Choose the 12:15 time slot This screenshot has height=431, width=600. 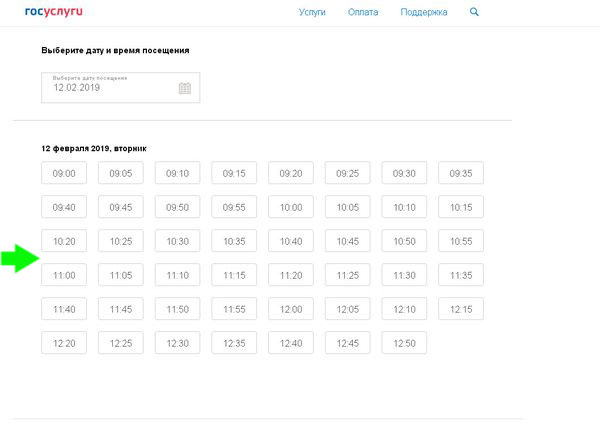(461, 309)
